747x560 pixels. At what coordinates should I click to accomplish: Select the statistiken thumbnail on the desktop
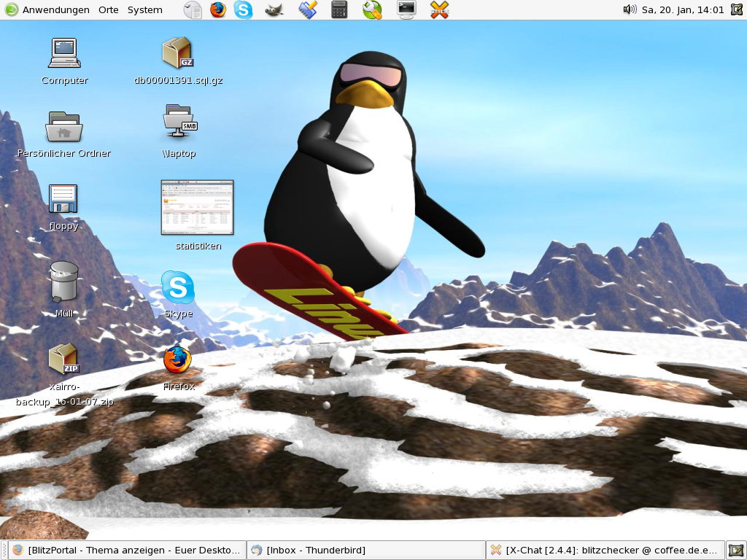[197, 208]
